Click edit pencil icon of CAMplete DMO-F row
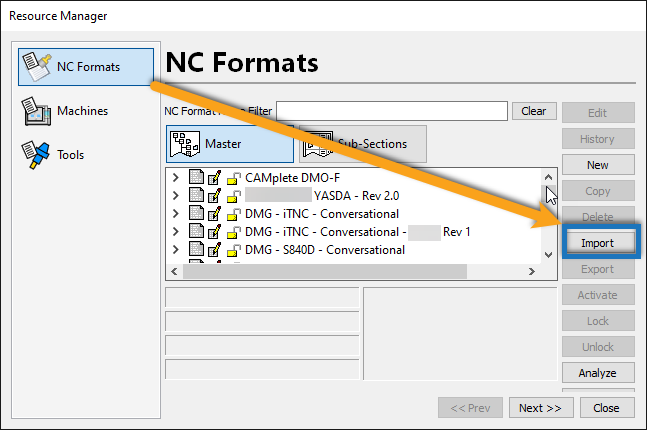The height and width of the screenshot is (430, 647). [215, 177]
